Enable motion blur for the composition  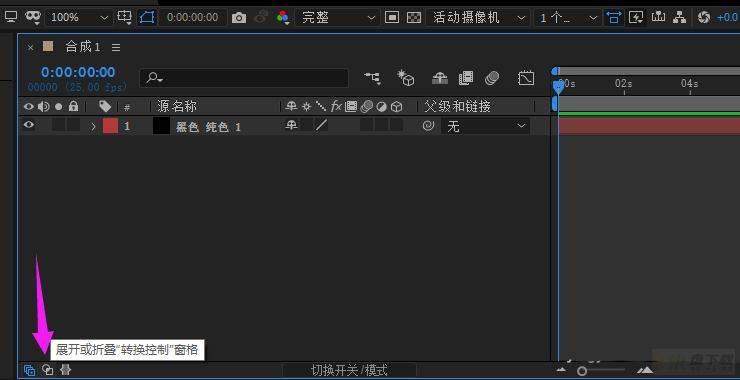(x=492, y=78)
